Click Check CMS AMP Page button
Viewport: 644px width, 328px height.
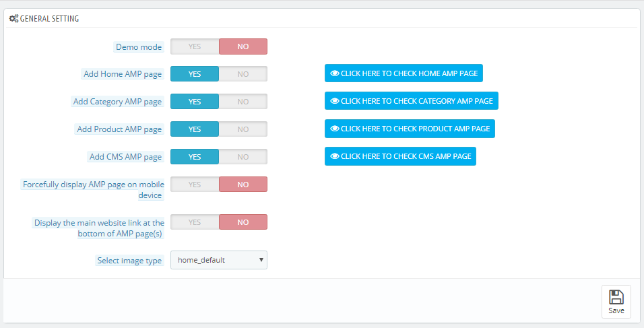(x=400, y=156)
